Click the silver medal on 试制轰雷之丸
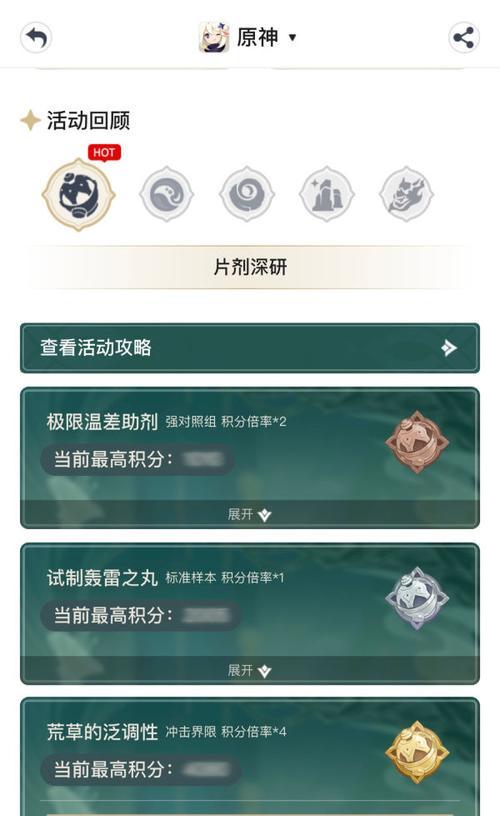 [417, 598]
